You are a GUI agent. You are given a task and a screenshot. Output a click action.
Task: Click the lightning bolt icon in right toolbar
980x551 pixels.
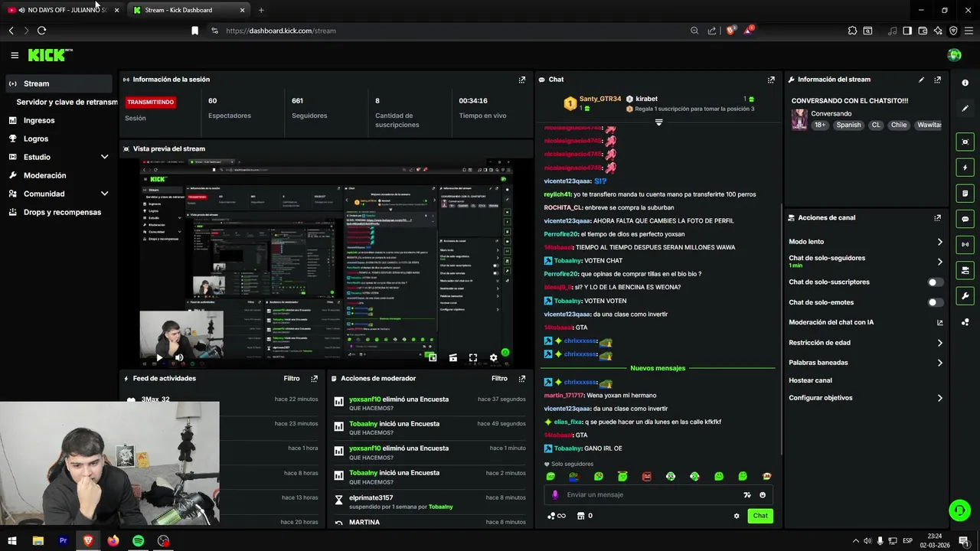pyautogui.click(x=965, y=168)
